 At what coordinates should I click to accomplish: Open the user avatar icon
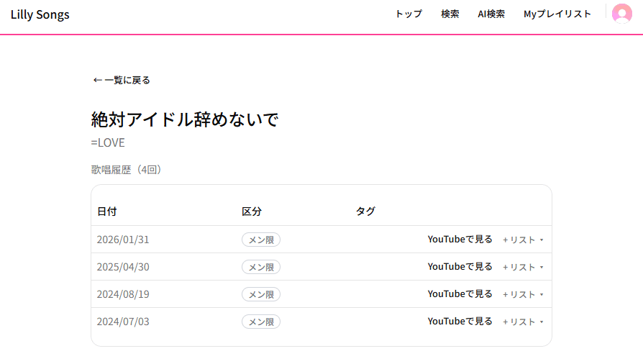click(621, 14)
